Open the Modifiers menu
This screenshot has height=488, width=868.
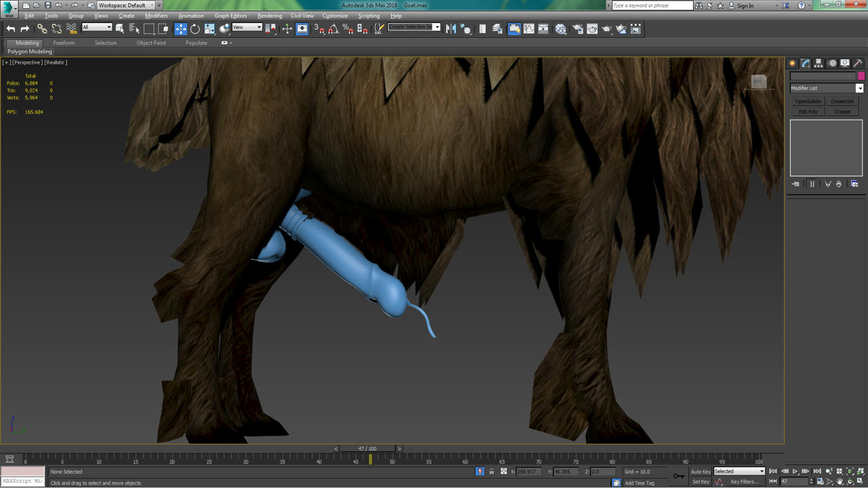click(x=156, y=16)
